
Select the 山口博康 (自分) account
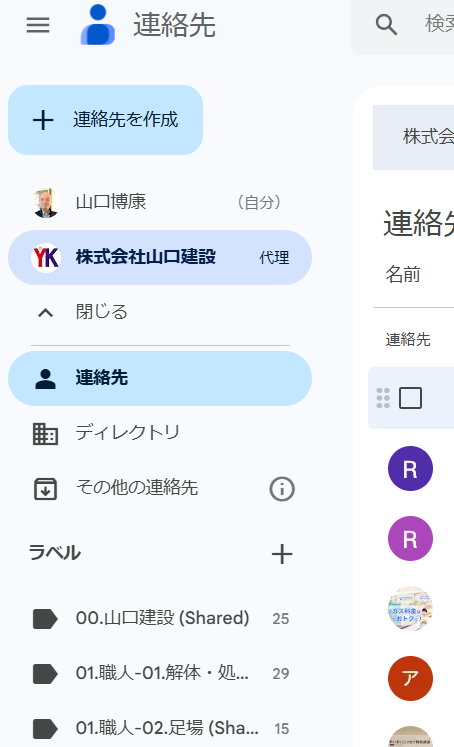pyautogui.click(x=160, y=202)
